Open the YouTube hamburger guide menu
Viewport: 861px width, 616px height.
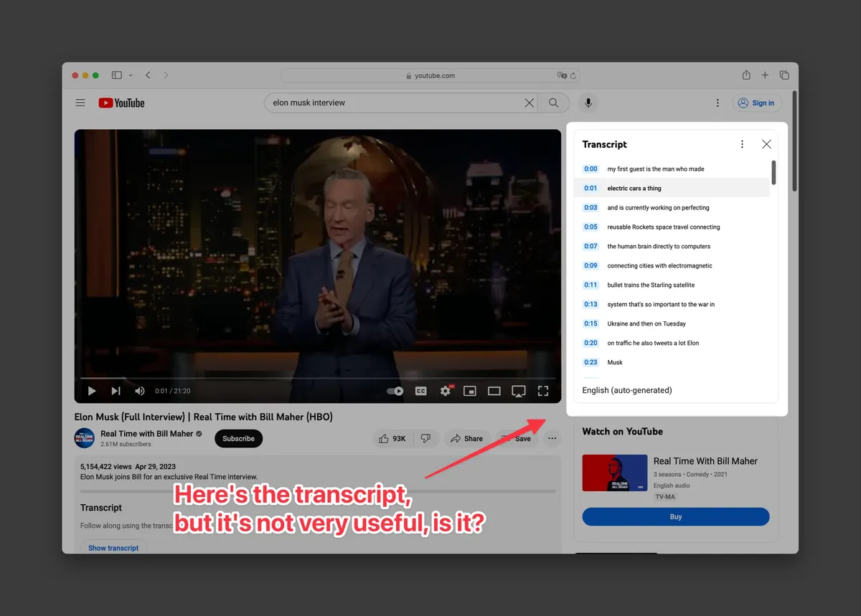tap(80, 103)
